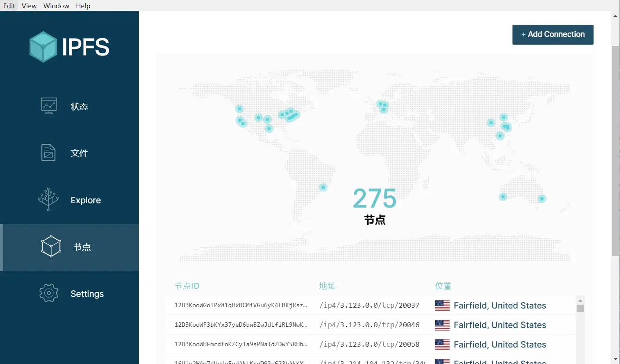The width and height of the screenshot is (620, 364).
Task: Click the southeast Australia peer marker
Action: click(x=542, y=199)
